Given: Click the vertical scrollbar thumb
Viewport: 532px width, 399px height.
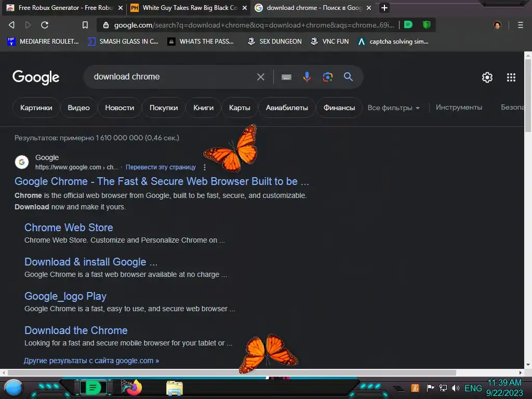Looking at the screenshot, I should click(x=528, y=96).
